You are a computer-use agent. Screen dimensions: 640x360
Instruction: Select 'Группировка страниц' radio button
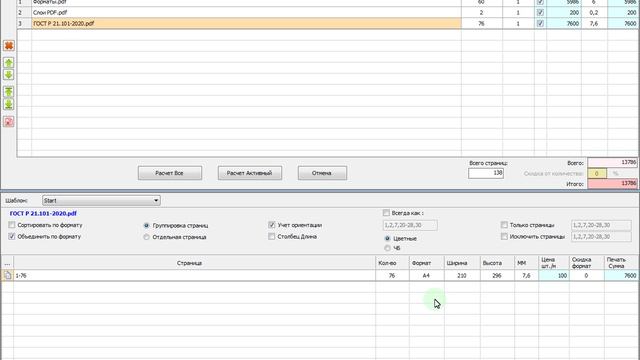(x=147, y=225)
